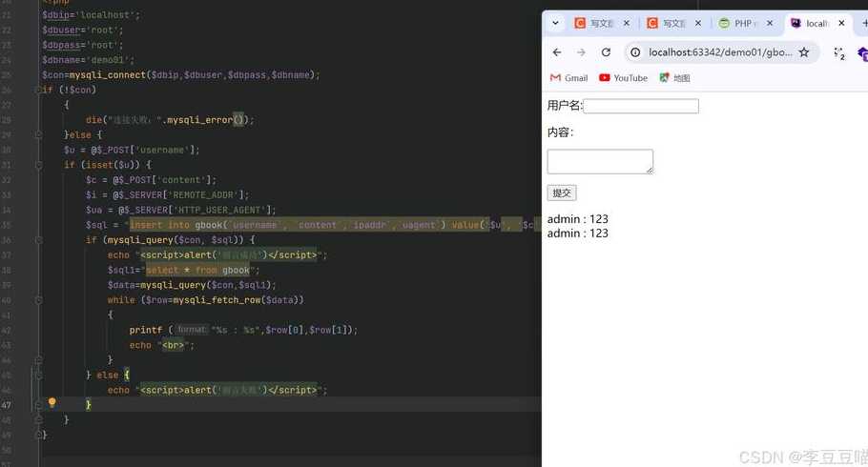868x467 pixels.
Task: Click the yellow lightbulb intention icon
Action: (52, 402)
